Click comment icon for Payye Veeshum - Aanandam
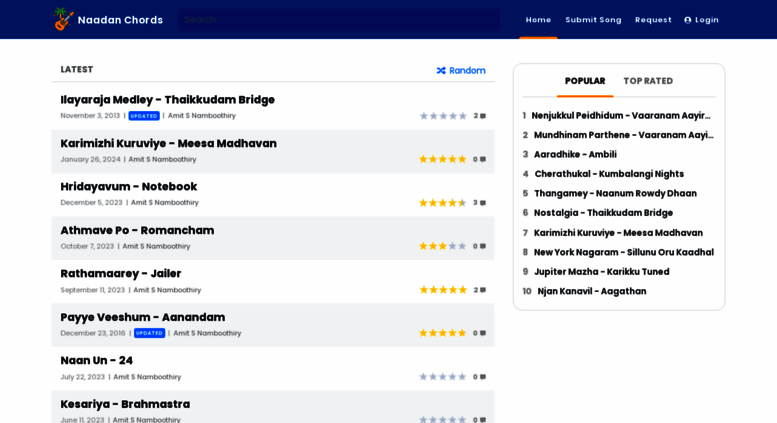 click(483, 333)
